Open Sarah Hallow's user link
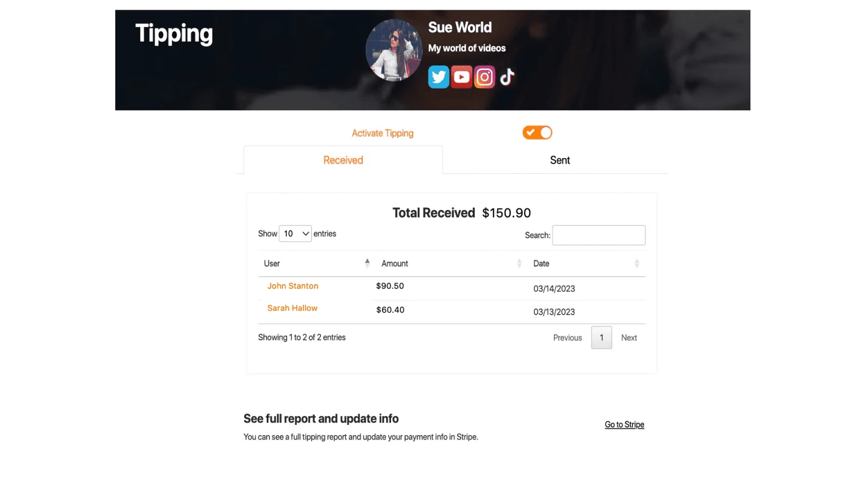868x488 pixels. tap(292, 308)
